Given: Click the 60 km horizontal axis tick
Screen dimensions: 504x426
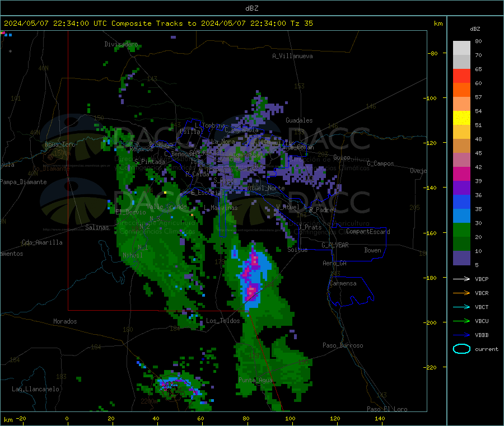Looking at the screenshot, I should click(200, 418).
